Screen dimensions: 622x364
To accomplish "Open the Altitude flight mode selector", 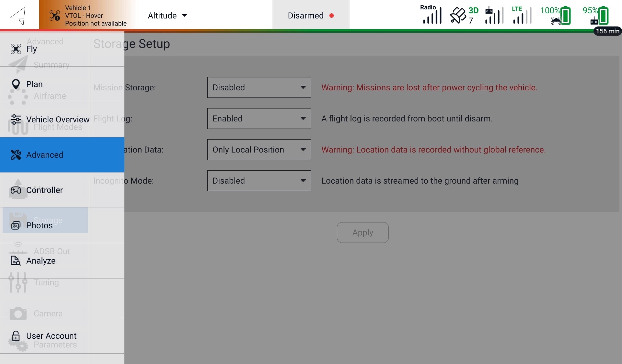I will 167,16.
